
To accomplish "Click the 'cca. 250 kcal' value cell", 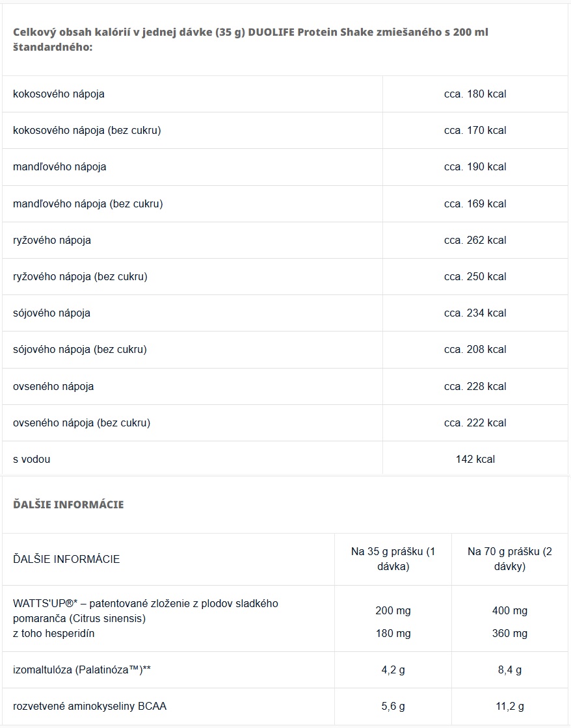I will [x=475, y=276].
